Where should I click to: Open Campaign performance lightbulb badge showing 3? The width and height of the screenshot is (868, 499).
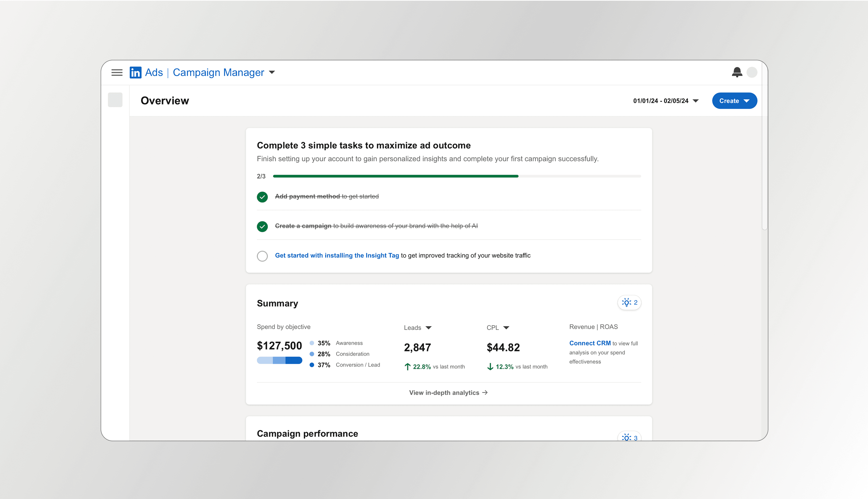tap(629, 437)
